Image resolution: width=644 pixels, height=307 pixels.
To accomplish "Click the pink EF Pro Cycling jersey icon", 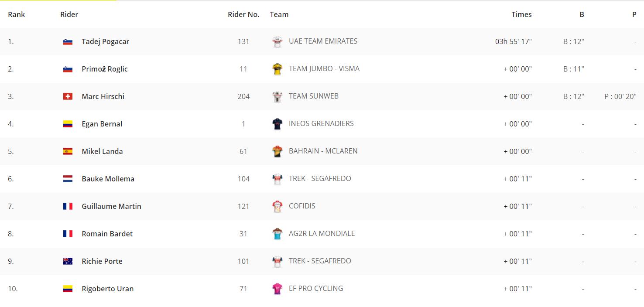I will click(277, 289).
